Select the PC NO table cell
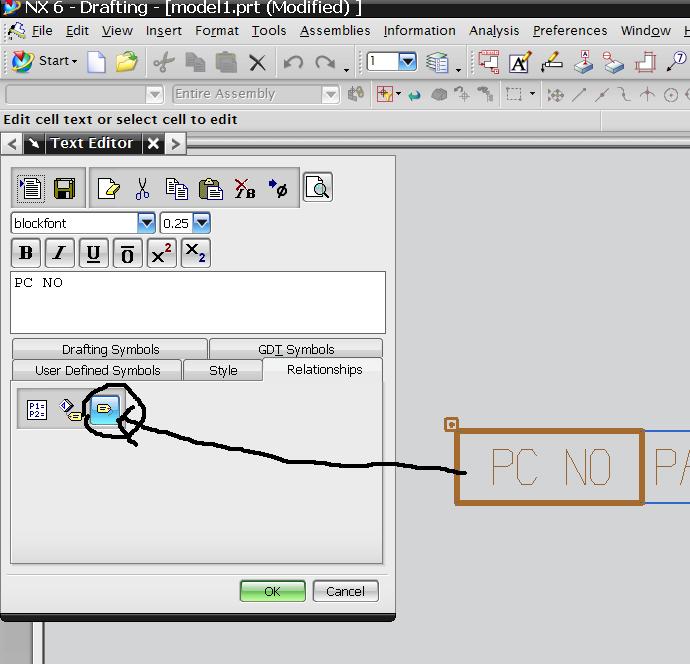 pyautogui.click(x=550, y=466)
